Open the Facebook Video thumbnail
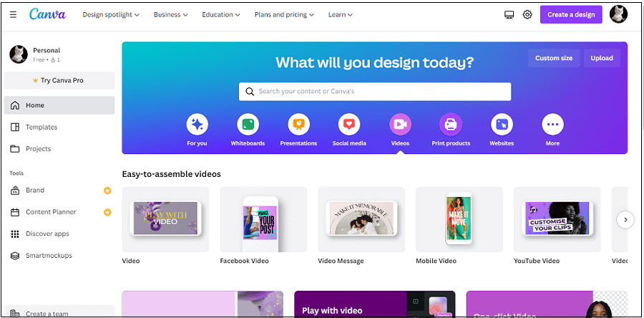 point(263,219)
